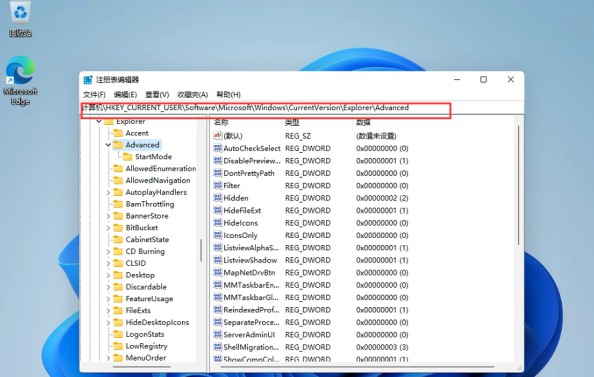The width and height of the screenshot is (594, 377).
Task: Click data 0x00000003 (3) of ShellMigration
Action: [x=382, y=347]
